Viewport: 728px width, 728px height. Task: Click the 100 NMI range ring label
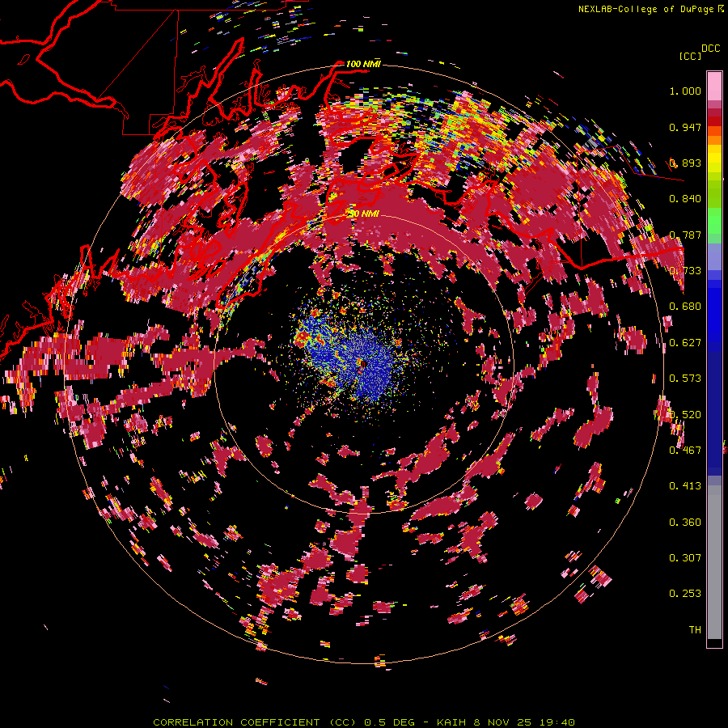click(363, 64)
